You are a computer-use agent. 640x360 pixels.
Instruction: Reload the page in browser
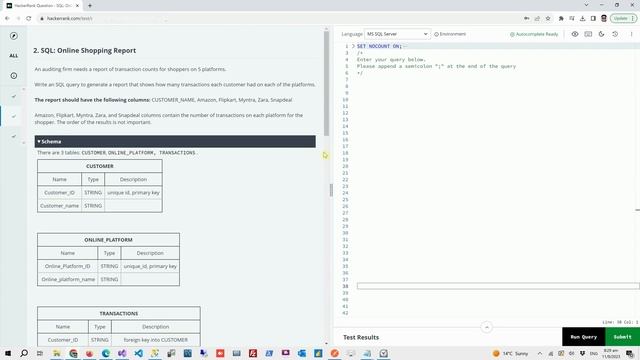pyautogui.click(x=29, y=18)
